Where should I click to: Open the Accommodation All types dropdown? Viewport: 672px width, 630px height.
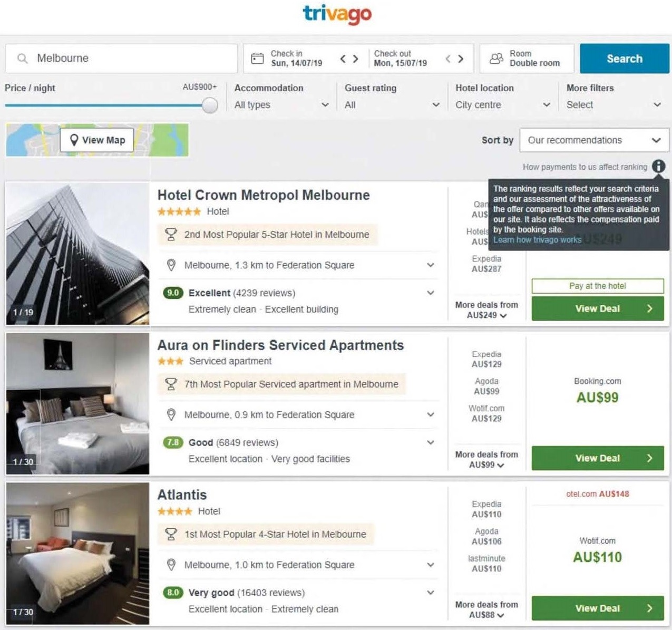point(281,105)
